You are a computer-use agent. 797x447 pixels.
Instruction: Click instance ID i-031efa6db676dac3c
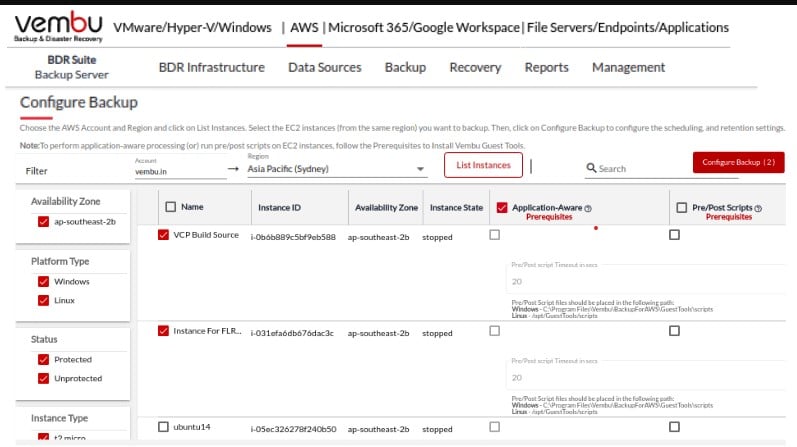click(x=292, y=333)
